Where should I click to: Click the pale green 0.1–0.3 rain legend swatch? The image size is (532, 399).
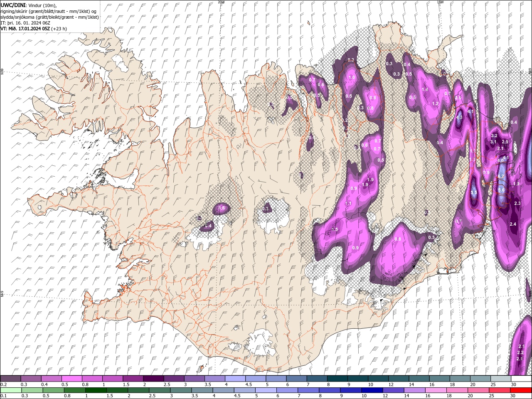tap(11, 390)
